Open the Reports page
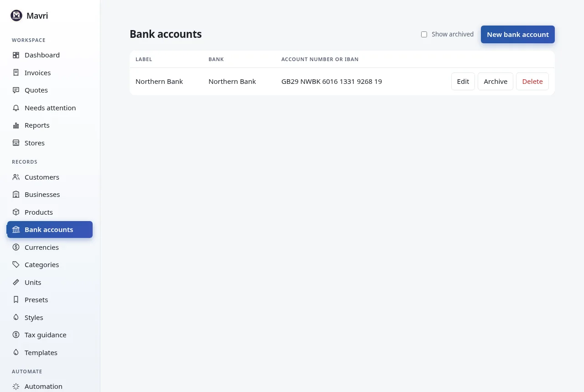Screen dimensions: 584x392 50,125
